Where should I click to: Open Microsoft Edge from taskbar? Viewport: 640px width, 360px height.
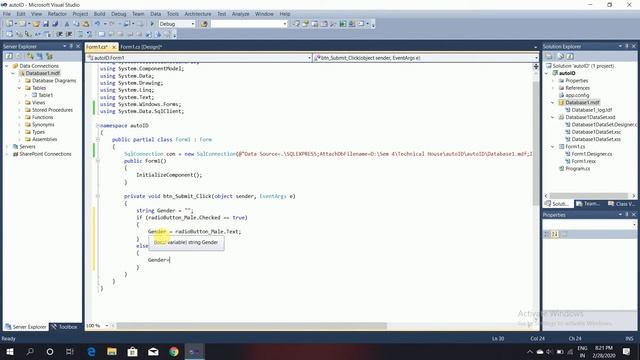(91, 351)
